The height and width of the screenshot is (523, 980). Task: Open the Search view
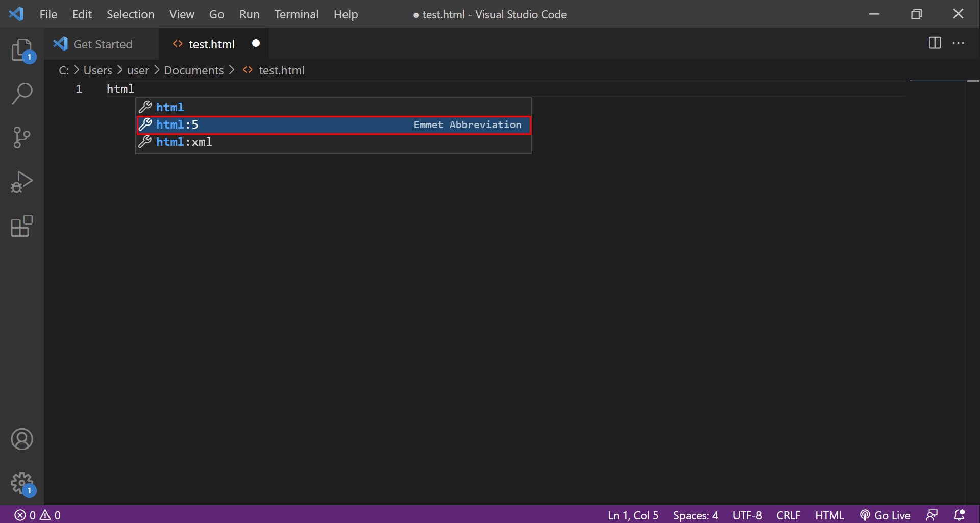22,93
